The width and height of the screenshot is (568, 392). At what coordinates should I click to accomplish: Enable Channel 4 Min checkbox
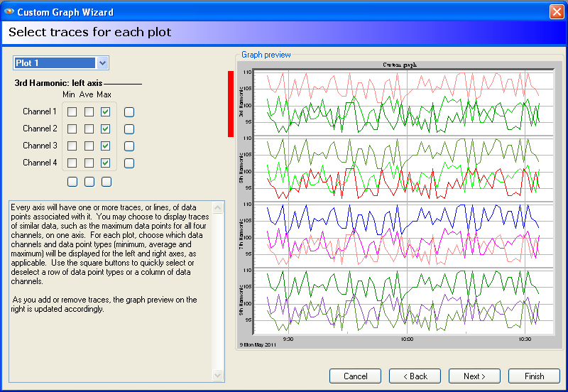[72, 163]
